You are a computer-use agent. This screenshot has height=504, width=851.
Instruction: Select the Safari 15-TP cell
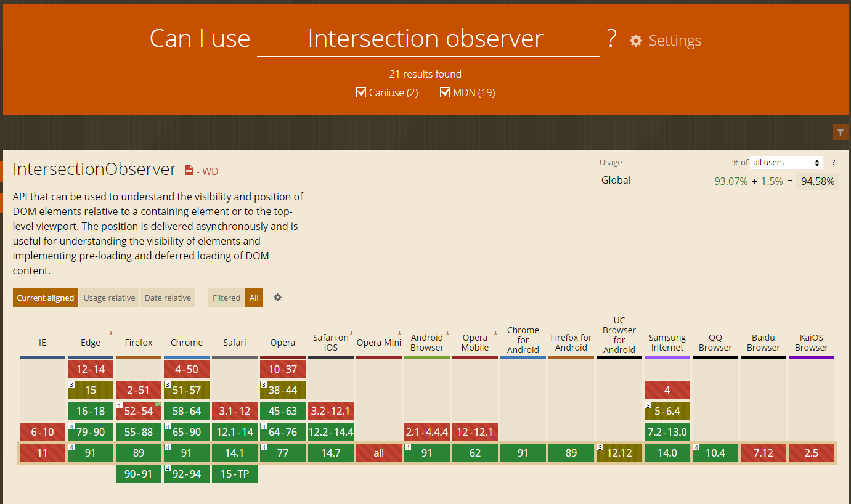[235, 474]
